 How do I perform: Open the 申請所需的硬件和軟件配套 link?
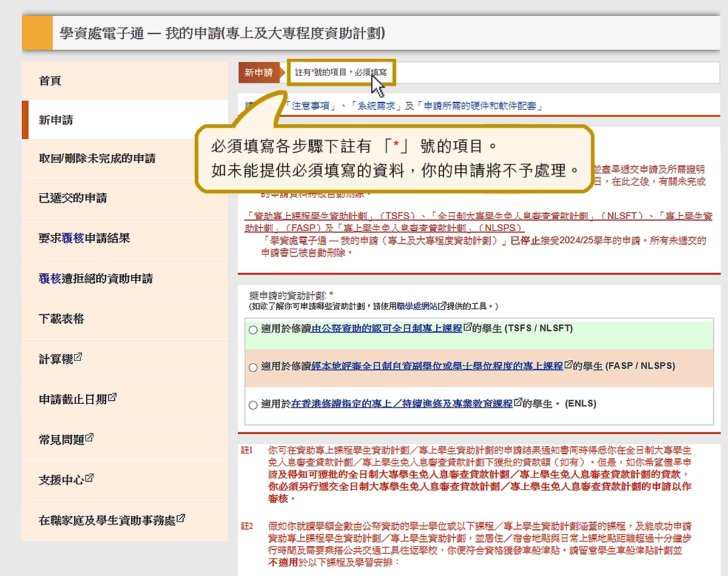click(x=479, y=105)
